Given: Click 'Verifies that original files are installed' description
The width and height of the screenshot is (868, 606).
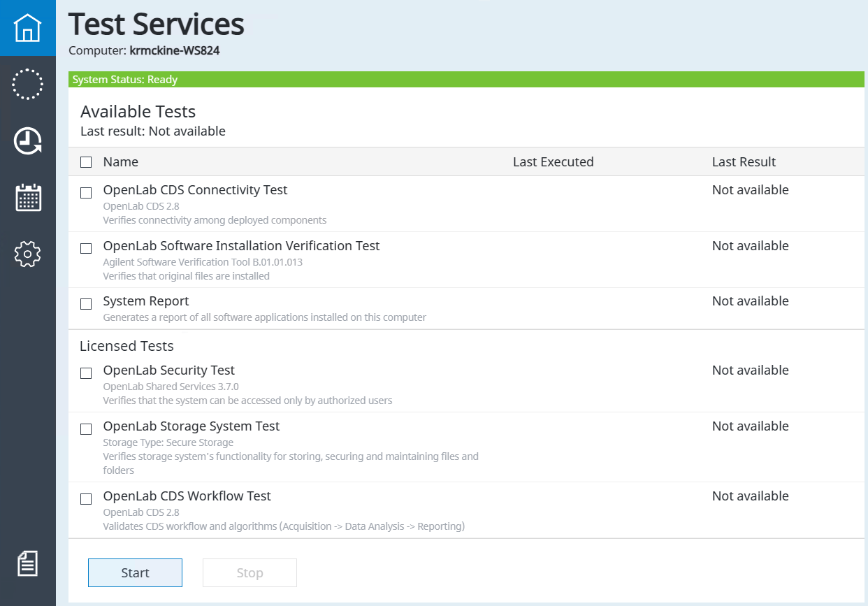Looking at the screenshot, I should click(186, 276).
